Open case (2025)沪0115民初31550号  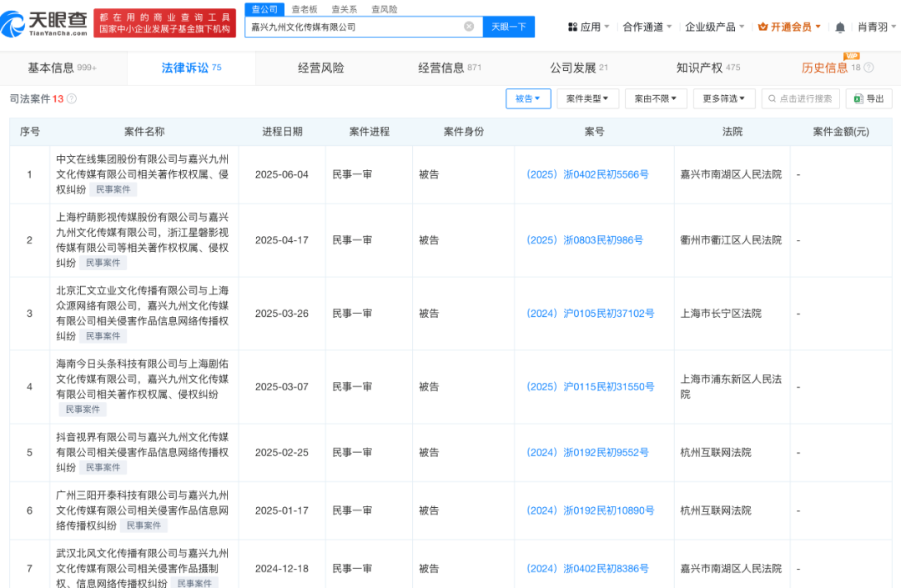590,387
